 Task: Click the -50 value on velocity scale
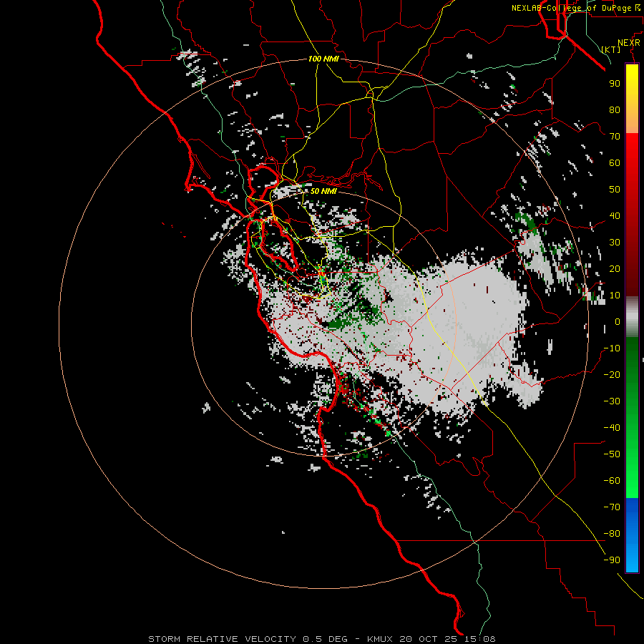click(612, 454)
